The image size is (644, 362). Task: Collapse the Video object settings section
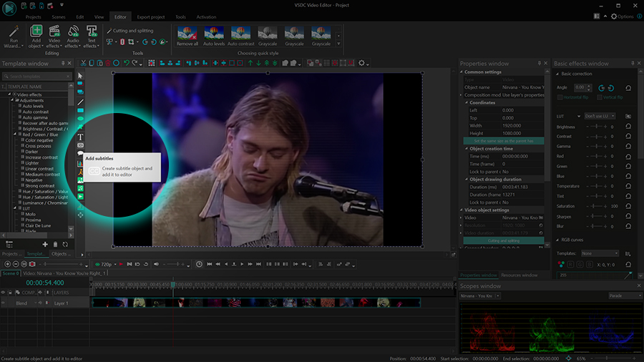[x=462, y=210]
